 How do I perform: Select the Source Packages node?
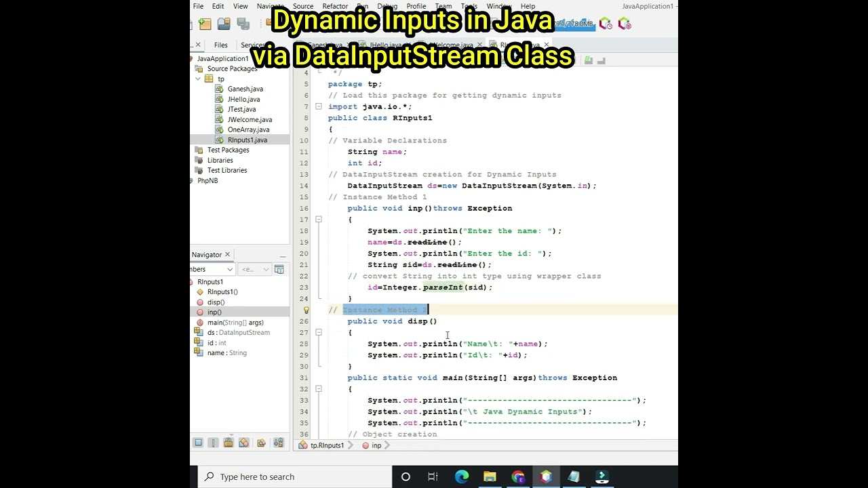tap(232, 68)
